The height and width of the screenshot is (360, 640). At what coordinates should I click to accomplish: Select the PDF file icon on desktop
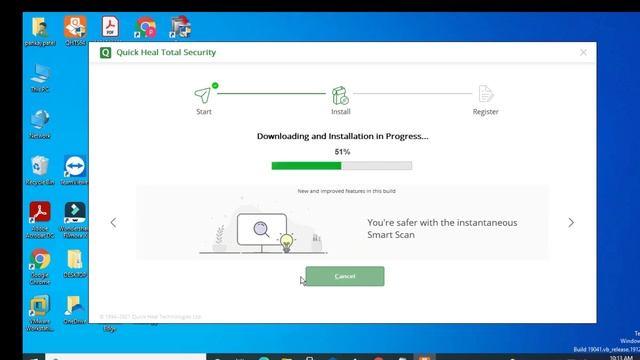coord(110,27)
